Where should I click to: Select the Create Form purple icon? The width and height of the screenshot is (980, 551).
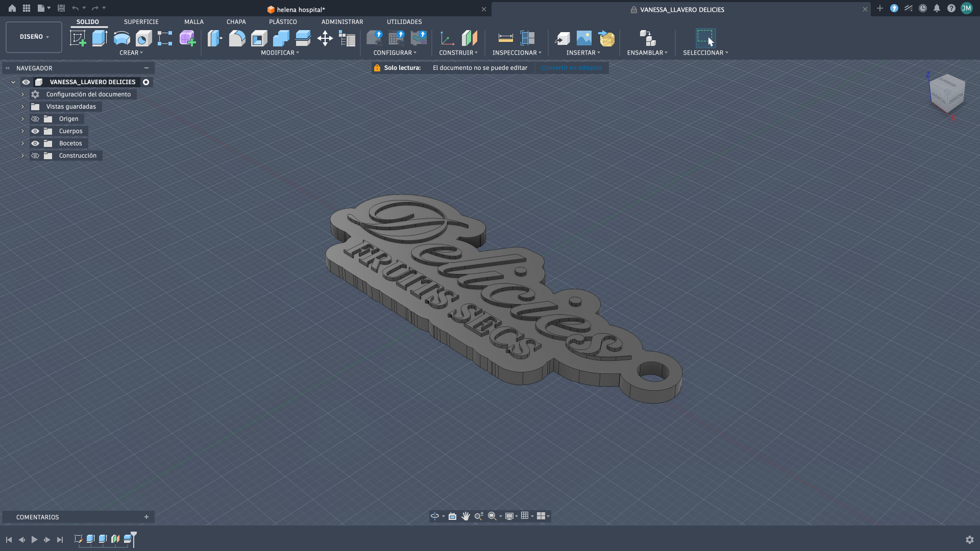pos(187,38)
